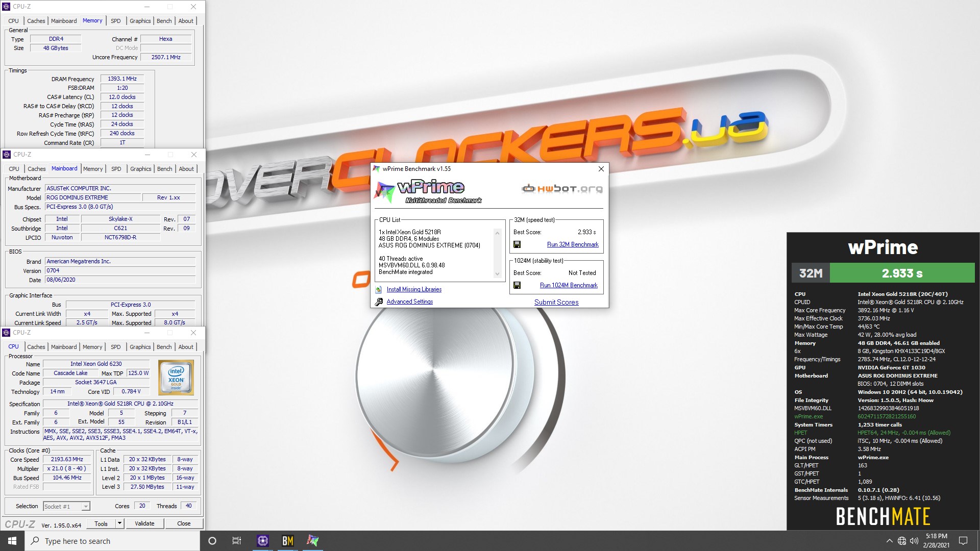The width and height of the screenshot is (980, 551).
Task: Click the wPrime title bar icon
Action: (377, 169)
